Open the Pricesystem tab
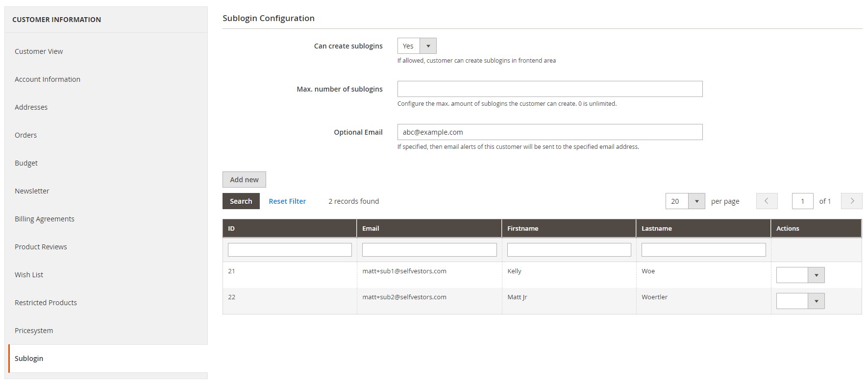 click(x=34, y=331)
